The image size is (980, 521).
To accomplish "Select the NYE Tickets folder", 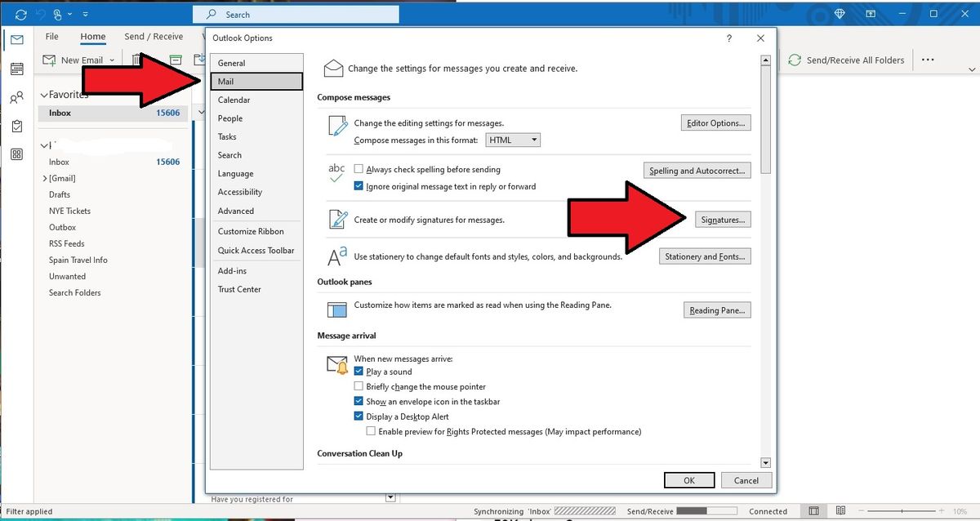I will 69,211.
